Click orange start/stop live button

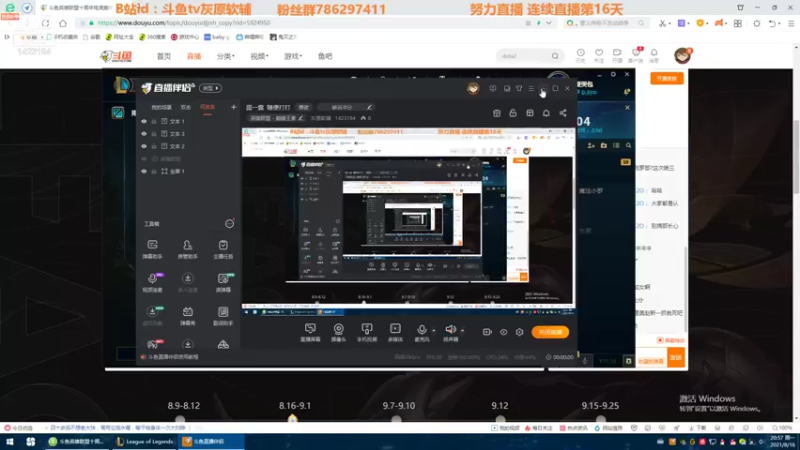[550, 332]
